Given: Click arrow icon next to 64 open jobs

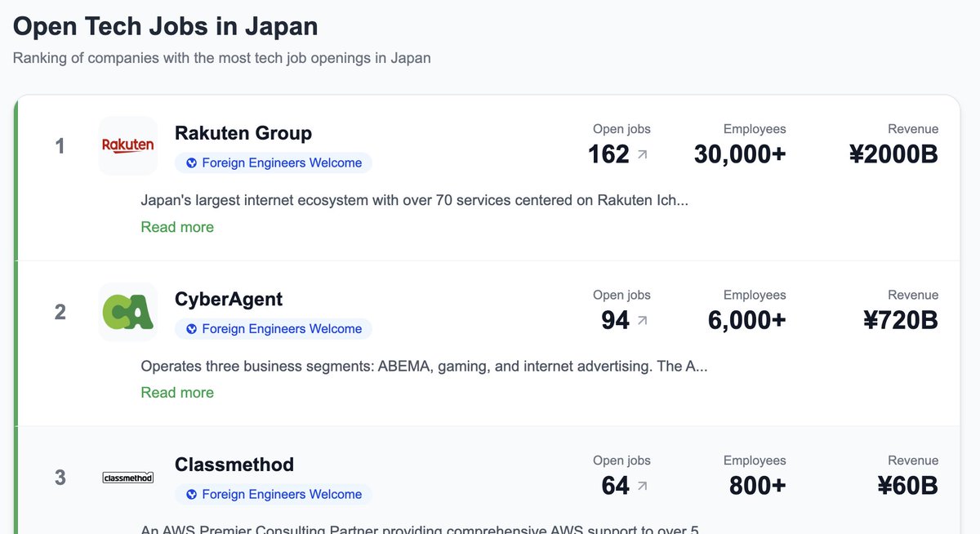Looking at the screenshot, I should coord(642,486).
